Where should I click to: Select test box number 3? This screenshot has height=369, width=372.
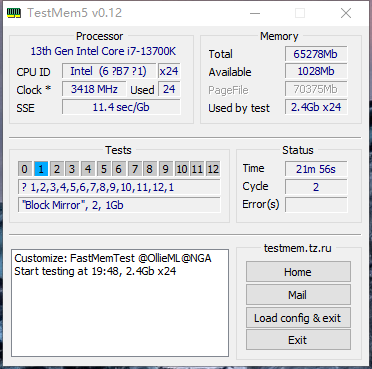(72, 169)
